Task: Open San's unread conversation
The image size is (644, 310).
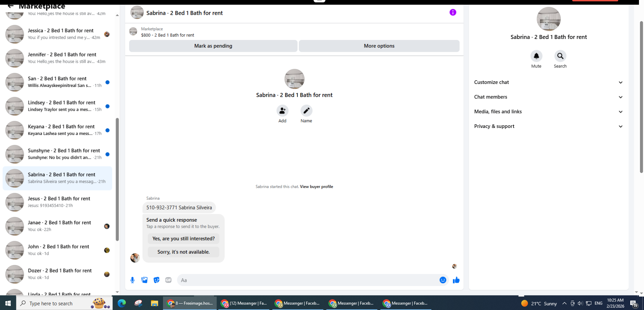Action: coord(57,82)
